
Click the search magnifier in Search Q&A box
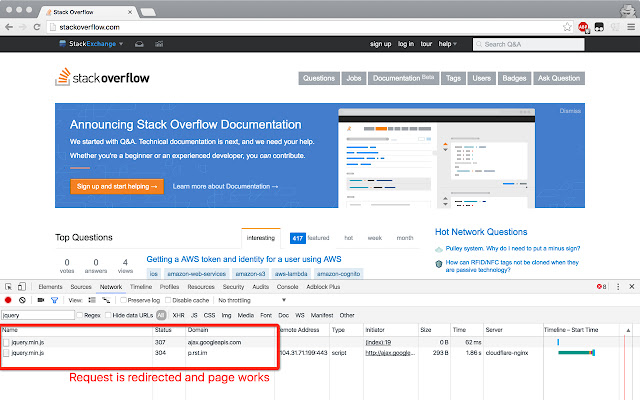click(479, 44)
